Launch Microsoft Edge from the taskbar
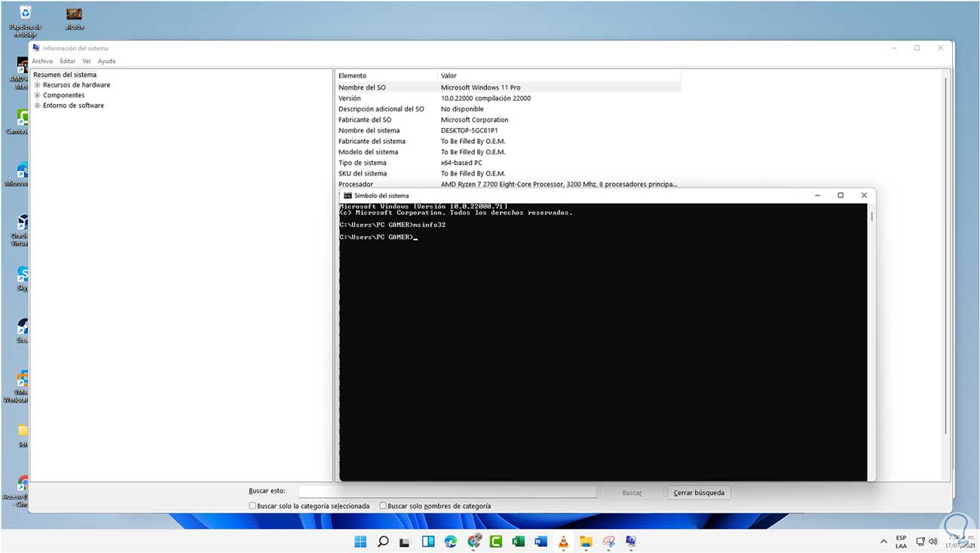Screen dimensions: 980x553 [x=451, y=541]
